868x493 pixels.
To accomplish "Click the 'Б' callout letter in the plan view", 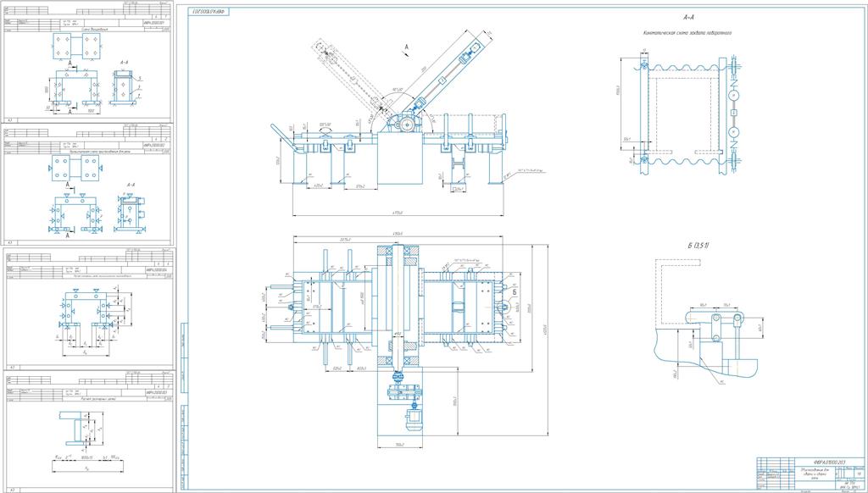I will [x=514, y=291].
